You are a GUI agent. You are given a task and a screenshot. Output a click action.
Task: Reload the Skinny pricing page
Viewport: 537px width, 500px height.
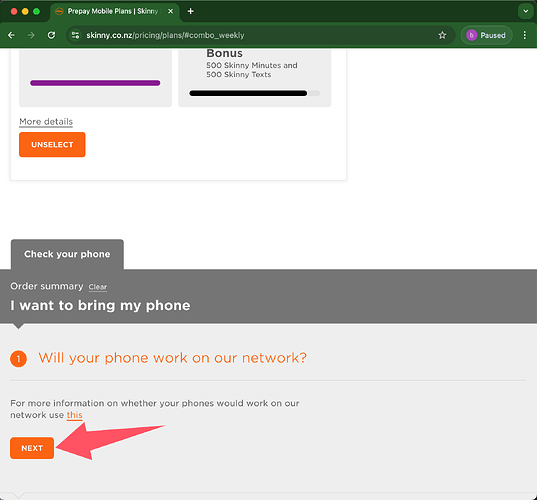51,35
